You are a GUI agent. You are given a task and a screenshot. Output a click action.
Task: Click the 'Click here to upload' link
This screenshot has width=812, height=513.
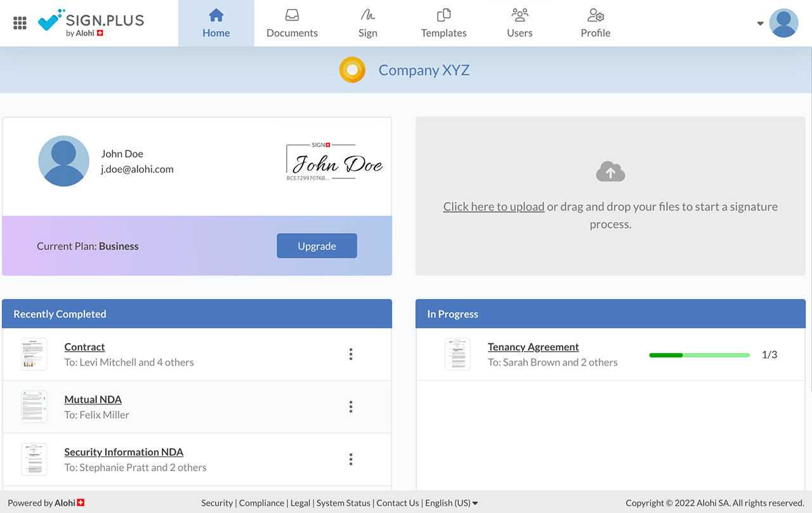coord(494,206)
